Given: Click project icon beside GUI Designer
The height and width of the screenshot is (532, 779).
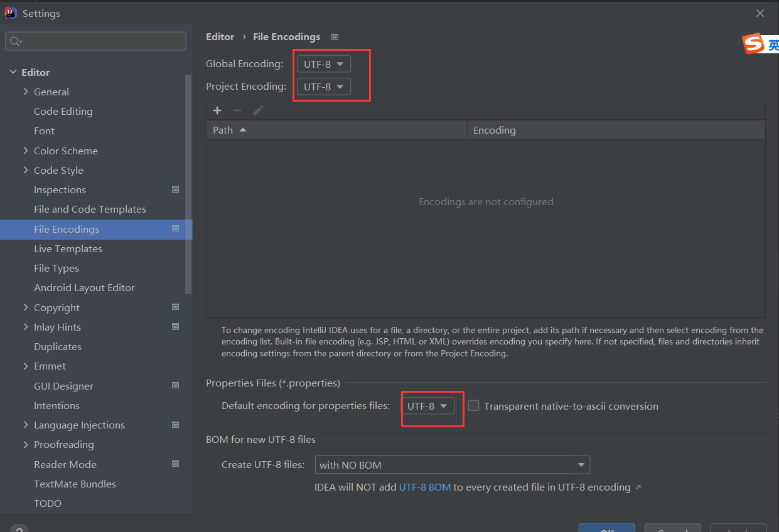Looking at the screenshot, I should pyautogui.click(x=176, y=386).
